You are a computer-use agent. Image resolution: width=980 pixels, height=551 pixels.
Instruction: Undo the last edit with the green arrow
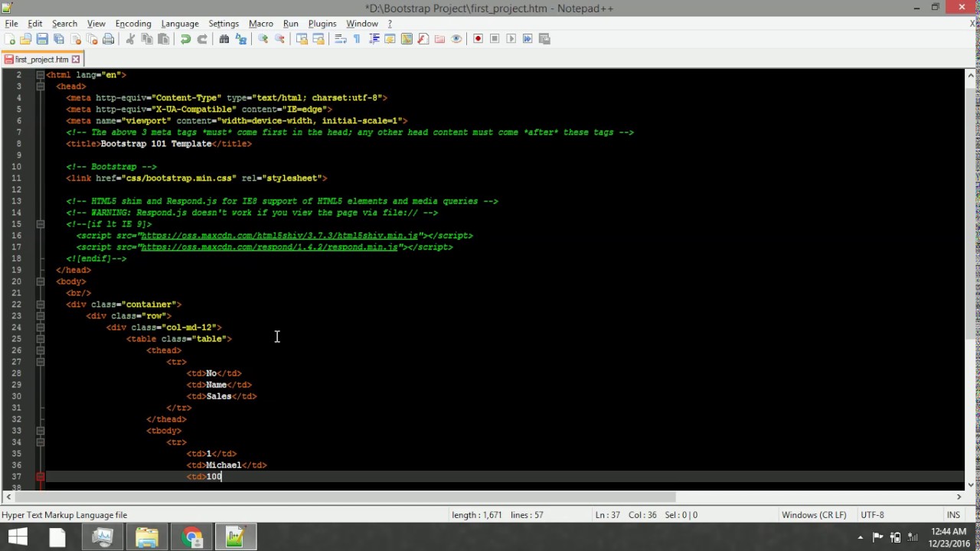click(x=185, y=39)
